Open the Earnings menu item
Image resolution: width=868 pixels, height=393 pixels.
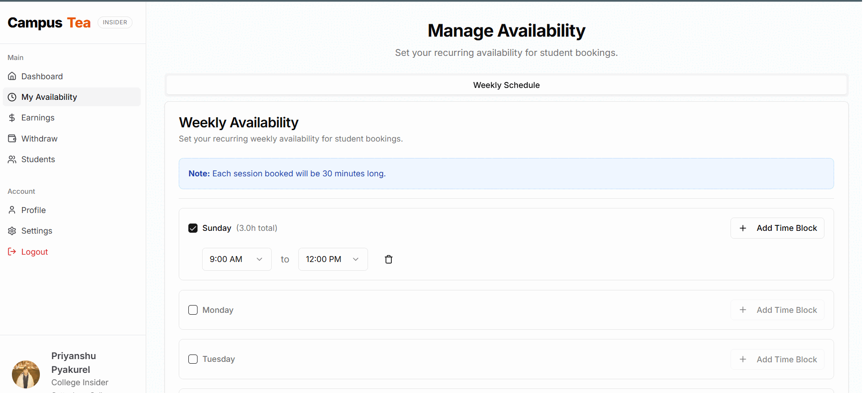[x=38, y=118]
